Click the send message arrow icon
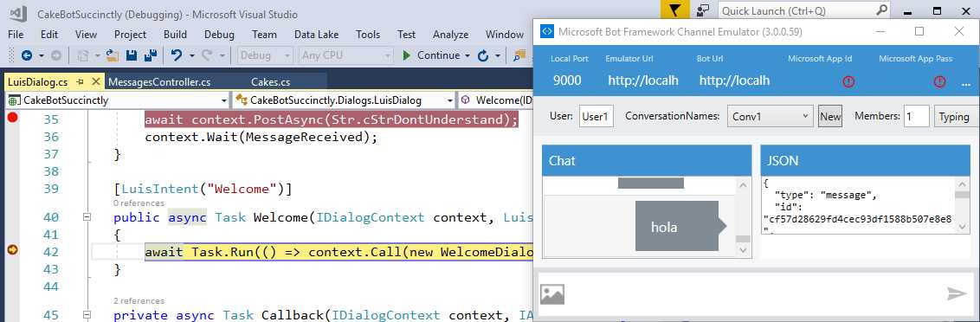 coord(957,293)
